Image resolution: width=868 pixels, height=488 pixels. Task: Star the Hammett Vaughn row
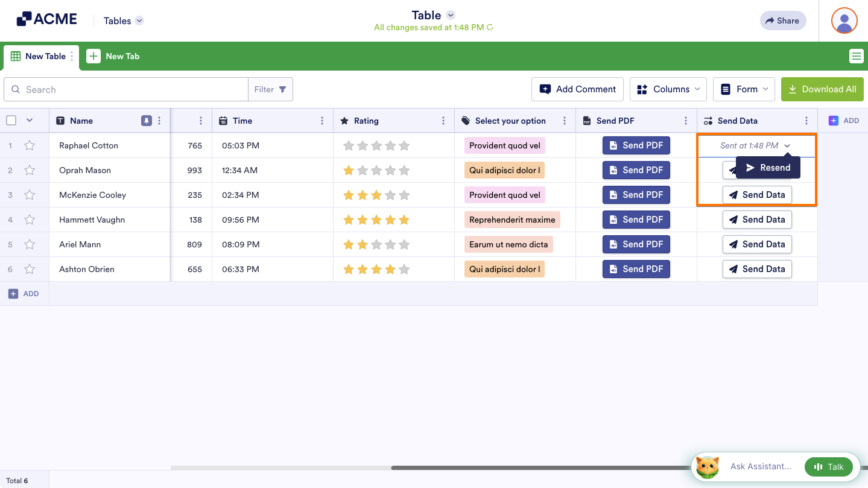click(x=30, y=220)
